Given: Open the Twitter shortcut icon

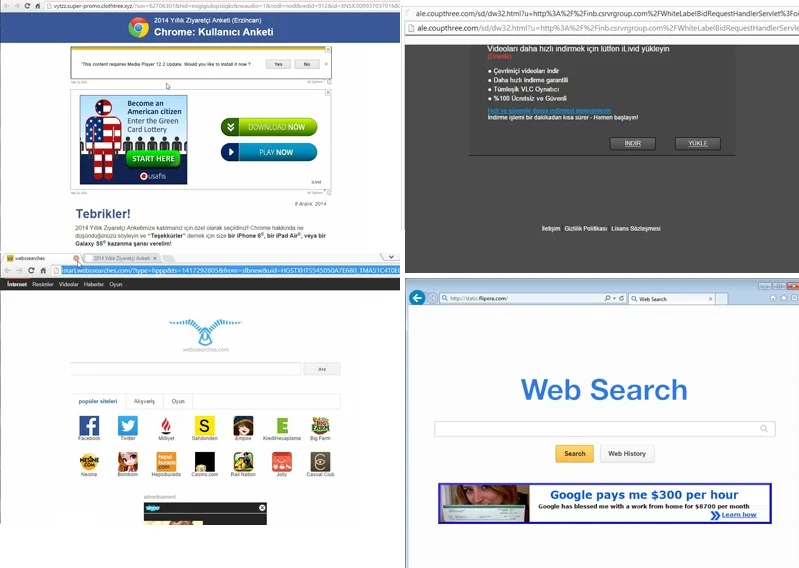Looking at the screenshot, I should click(x=127, y=426).
